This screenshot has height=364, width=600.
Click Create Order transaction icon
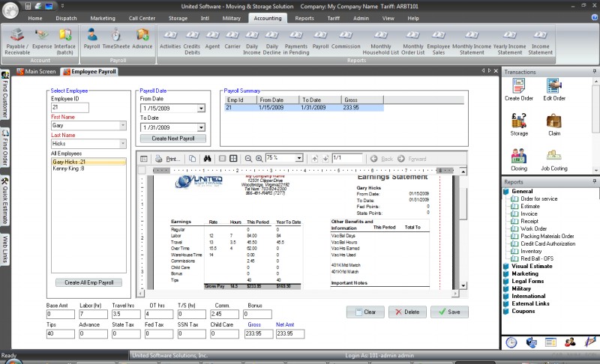[519, 90]
